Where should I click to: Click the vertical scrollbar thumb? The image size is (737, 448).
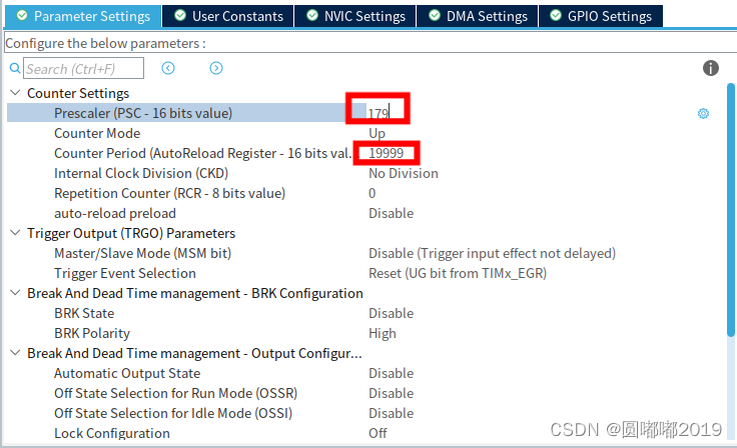730,210
